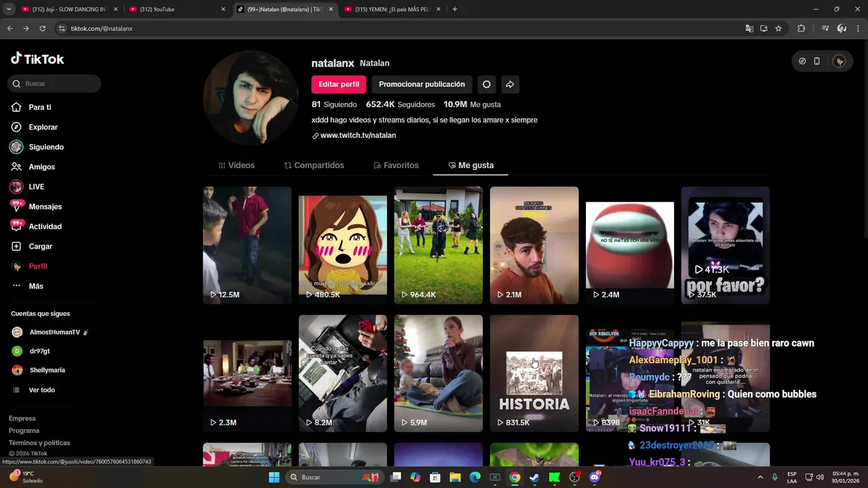The image size is (868, 488).
Task: Click the install app icon in address bar
Action: [764, 28]
